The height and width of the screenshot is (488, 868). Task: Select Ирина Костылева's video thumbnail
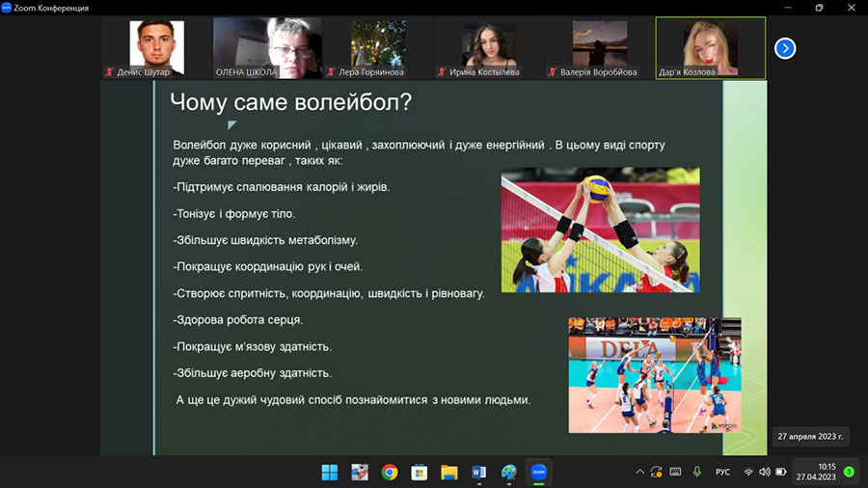[489, 47]
